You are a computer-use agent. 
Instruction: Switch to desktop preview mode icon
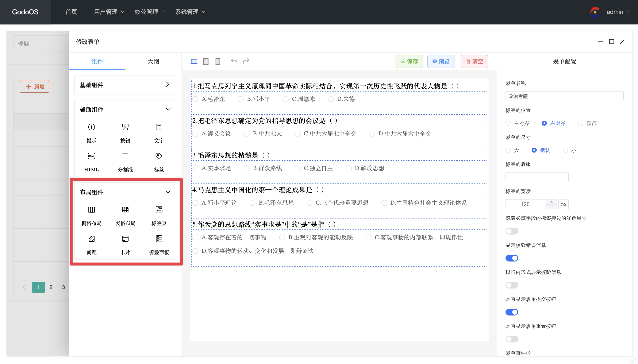pyautogui.click(x=194, y=61)
